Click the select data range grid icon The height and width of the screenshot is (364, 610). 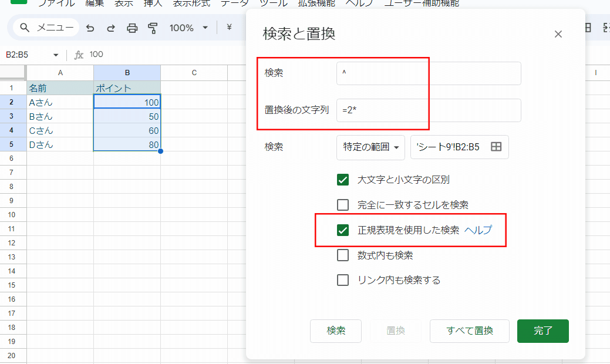[x=496, y=147]
